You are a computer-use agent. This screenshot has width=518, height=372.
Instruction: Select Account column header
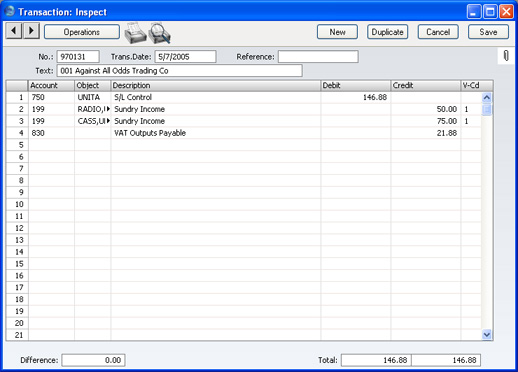click(x=51, y=86)
